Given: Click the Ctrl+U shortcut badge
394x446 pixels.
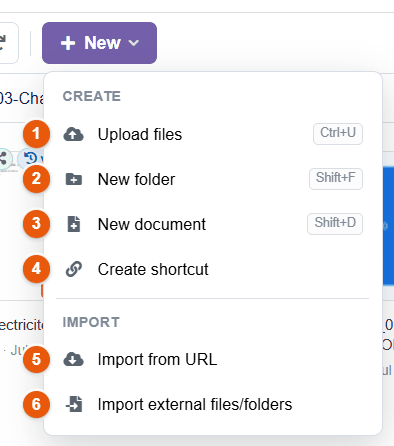Looking at the screenshot, I should pyautogui.click(x=338, y=134).
